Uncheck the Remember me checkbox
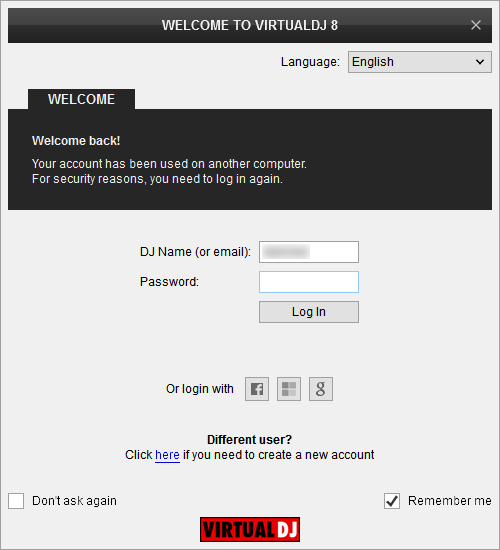This screenshot has height=550, width=500. point(392,501)
